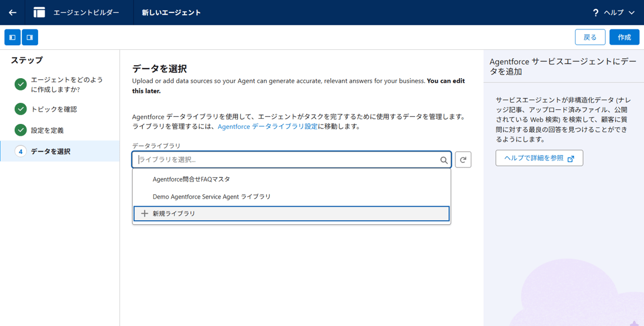Screen dimensions: 644x326
Task: Click the Agentforce サービスエージェントにデータを追加 heading
Action: (563, 66)
